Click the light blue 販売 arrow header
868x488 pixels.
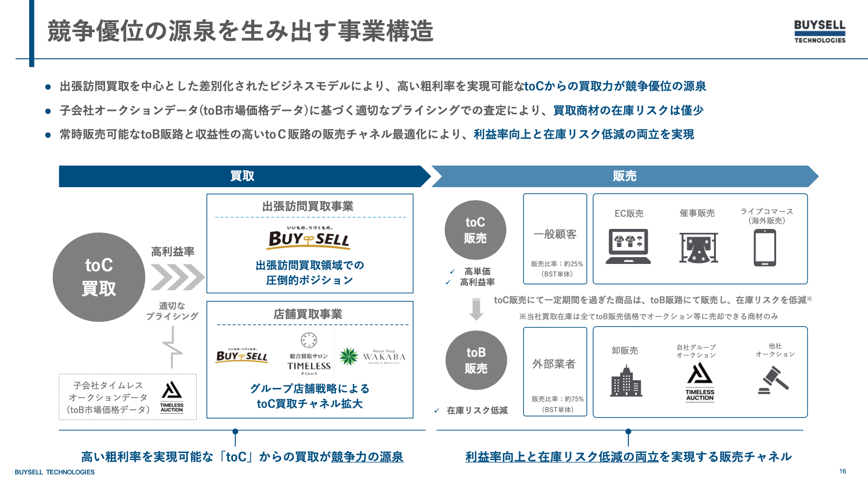[x=625, y=176]
